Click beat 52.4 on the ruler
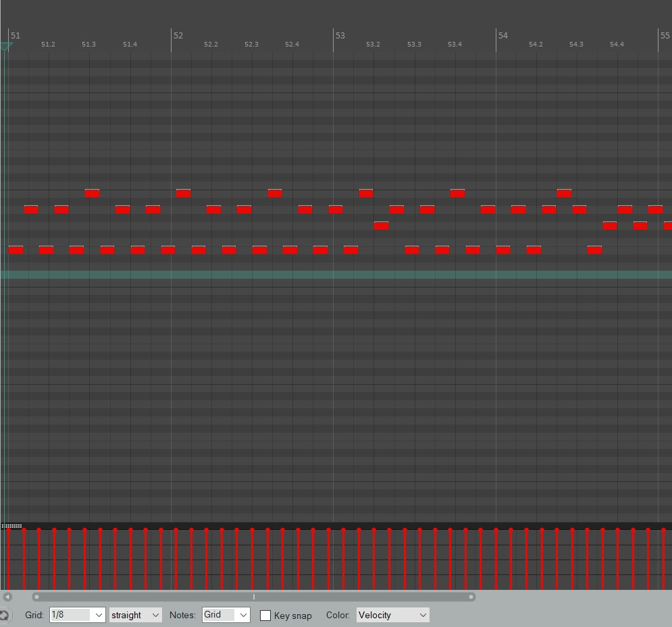 click(292, 44)
